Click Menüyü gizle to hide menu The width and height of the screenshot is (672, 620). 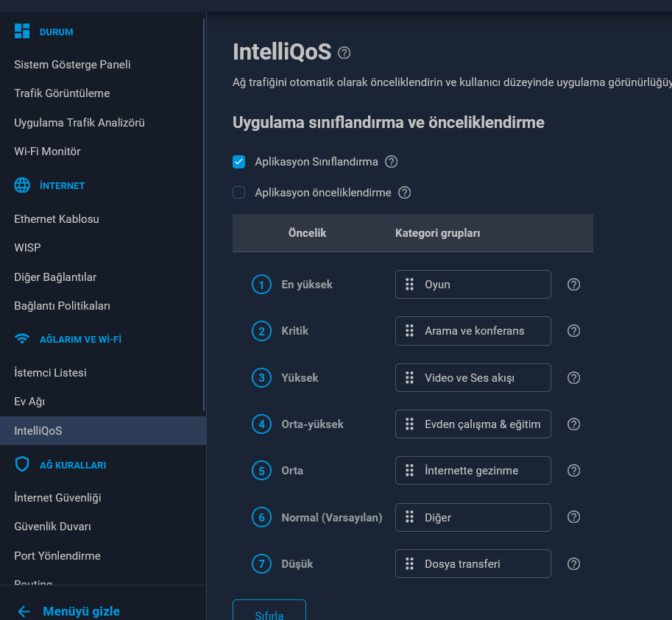(x=81, y=611)
